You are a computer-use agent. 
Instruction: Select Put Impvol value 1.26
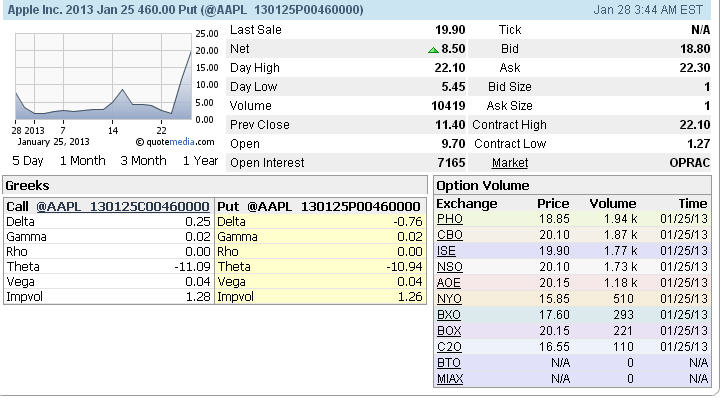(x=410, y=297)
